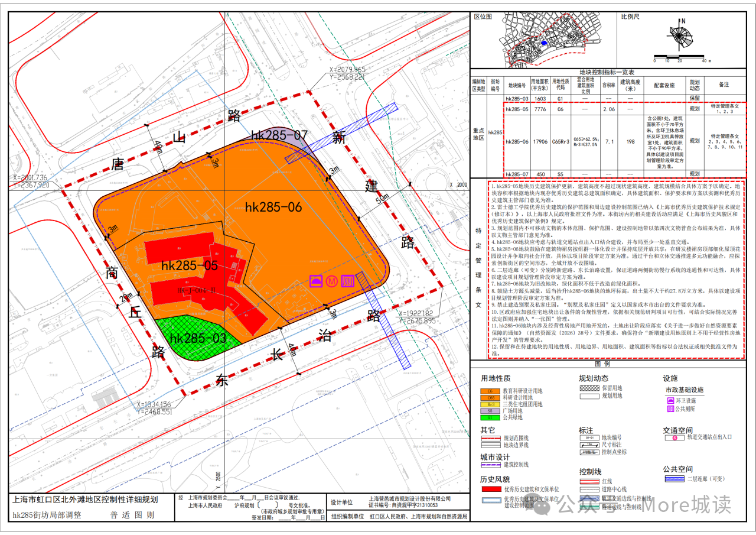The image size is (756, 535).
Task: Select the orange C6 land-use swatch
Action: click(x=491, y=391)
